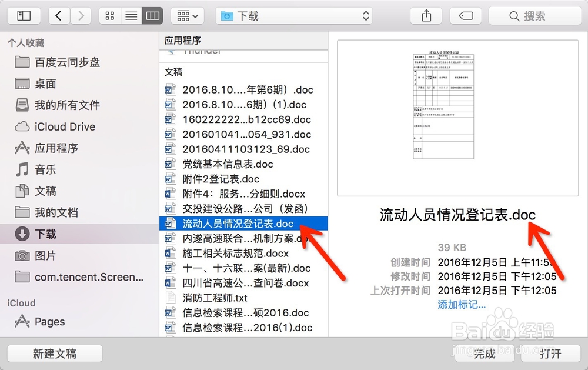Screen dimensions: 588x370
Task: Click the 新建文稿 button
Action: click(x=54, y=354)
